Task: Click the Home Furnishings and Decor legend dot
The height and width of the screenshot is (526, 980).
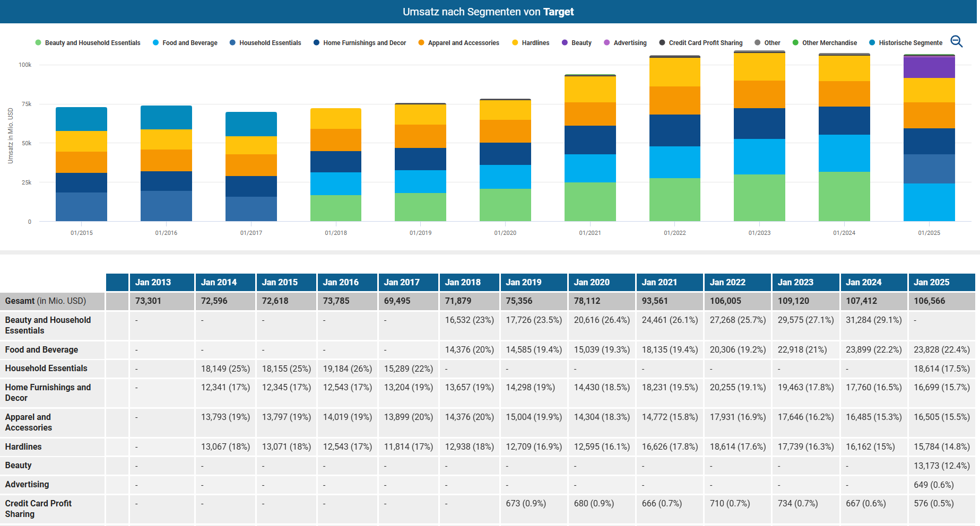Action: (317, 43)
